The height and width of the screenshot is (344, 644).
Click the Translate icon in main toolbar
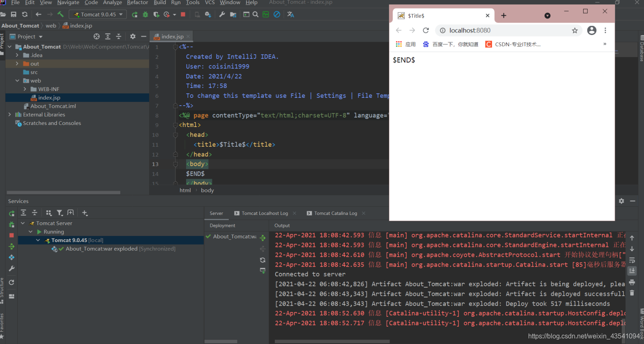pyautogui.click(x=290, y=14)
